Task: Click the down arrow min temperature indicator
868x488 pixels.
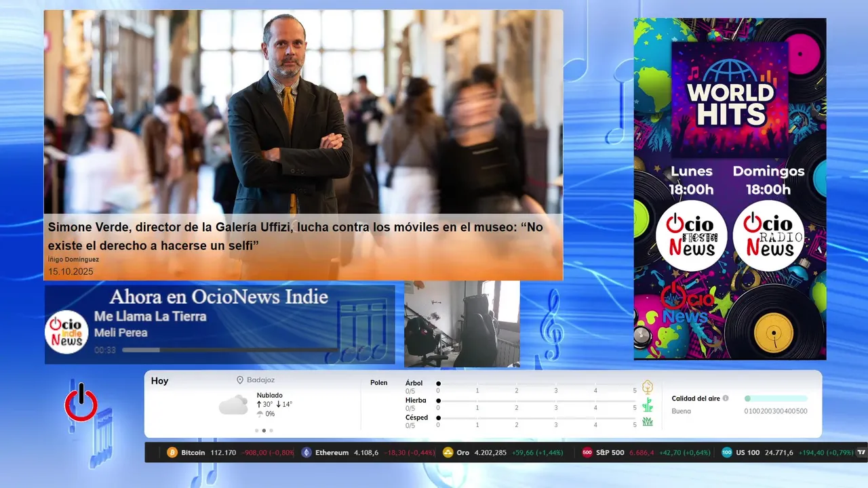Action: [279, 404]
